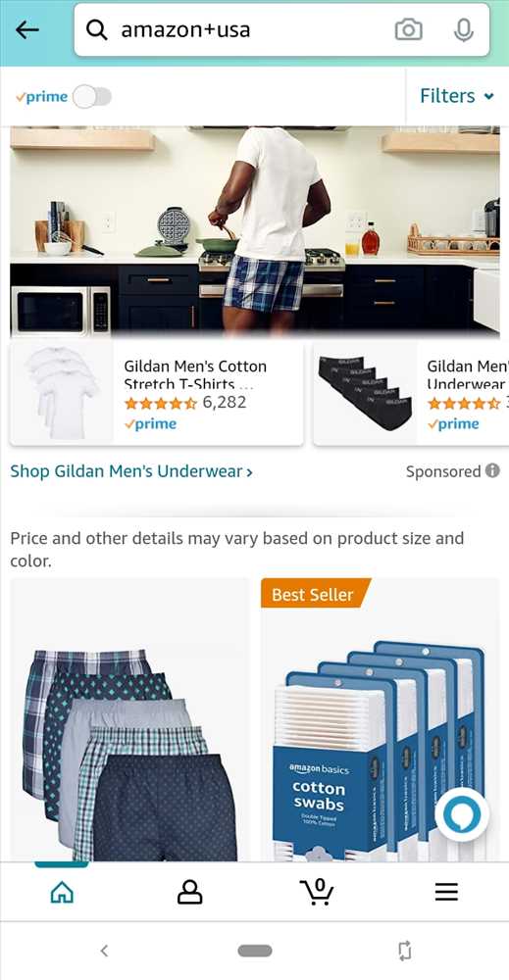The width and height of the screenshot is (509, 980).
Task: Tap the Android system back button
Action: coord(104,951)
